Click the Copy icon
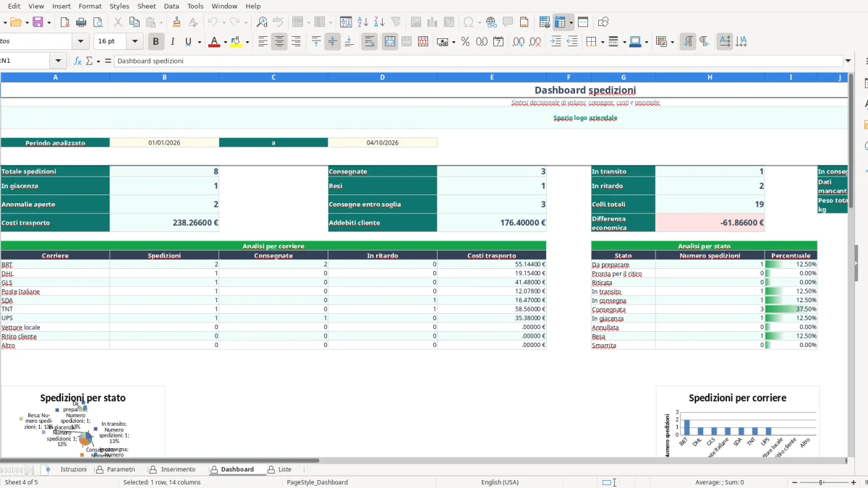Image resolution: width=868 pixels, height=488 pixels. 134,22
